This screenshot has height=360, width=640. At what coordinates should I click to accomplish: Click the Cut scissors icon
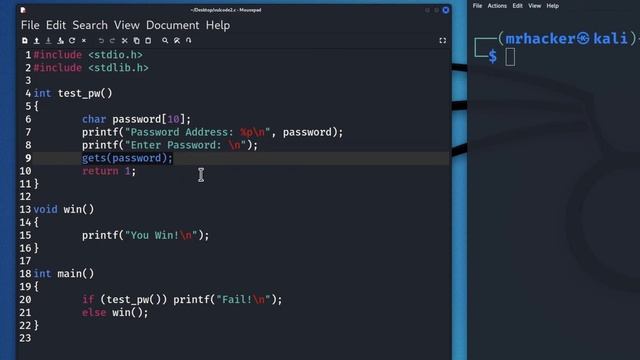[124, 41]
